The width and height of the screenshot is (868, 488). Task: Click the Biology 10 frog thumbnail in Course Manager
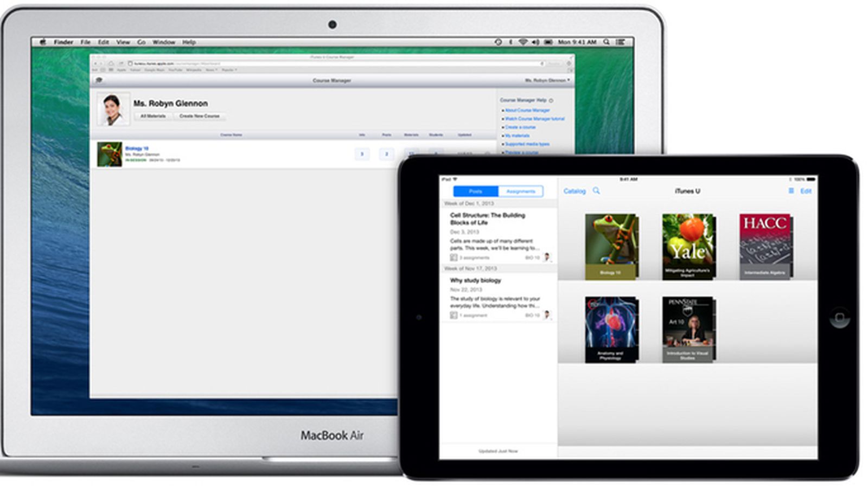point(109,154)
